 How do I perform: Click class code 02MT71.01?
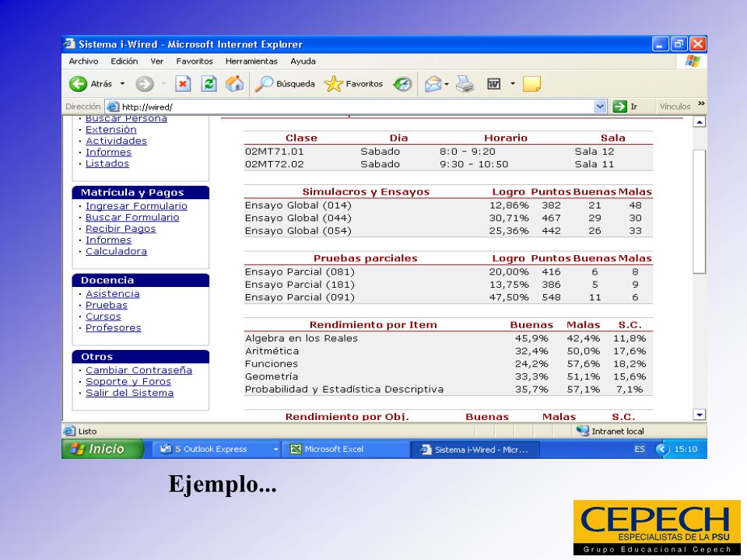click(x=274, y=152)
